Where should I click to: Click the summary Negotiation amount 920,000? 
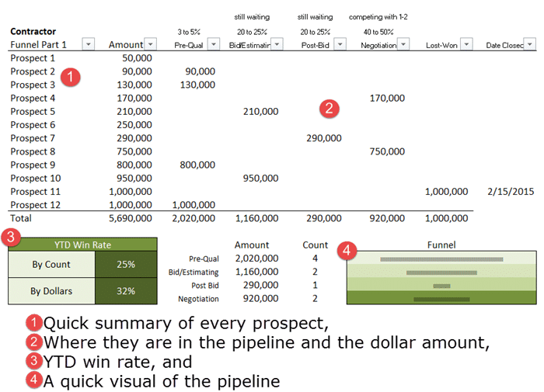[x=260, y=298]
